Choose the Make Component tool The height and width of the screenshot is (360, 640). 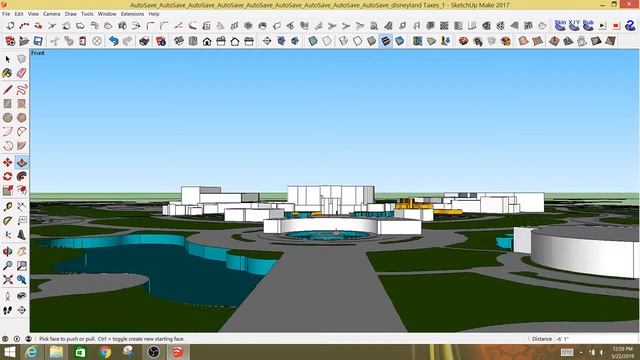pyautogui.click(x=22, y=59)
